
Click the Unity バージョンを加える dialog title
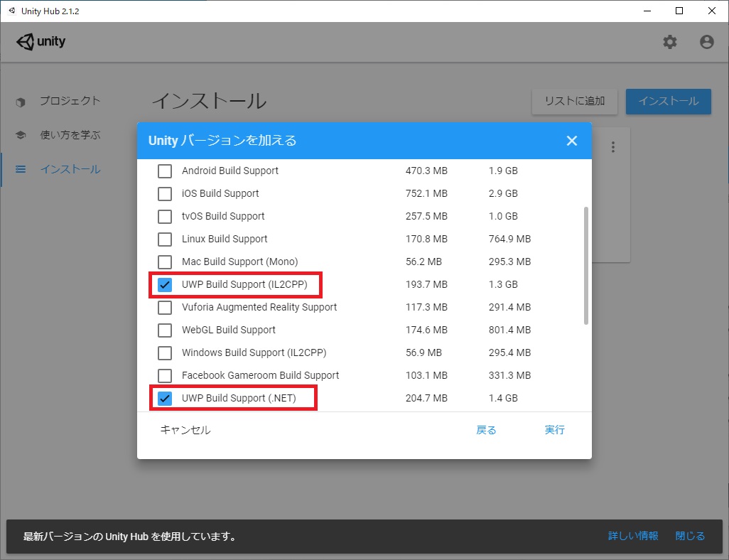coord(222,141)
